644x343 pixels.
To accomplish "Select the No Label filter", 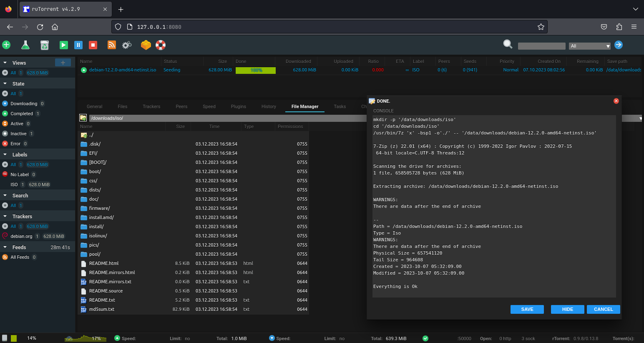I will coord(20,174).
